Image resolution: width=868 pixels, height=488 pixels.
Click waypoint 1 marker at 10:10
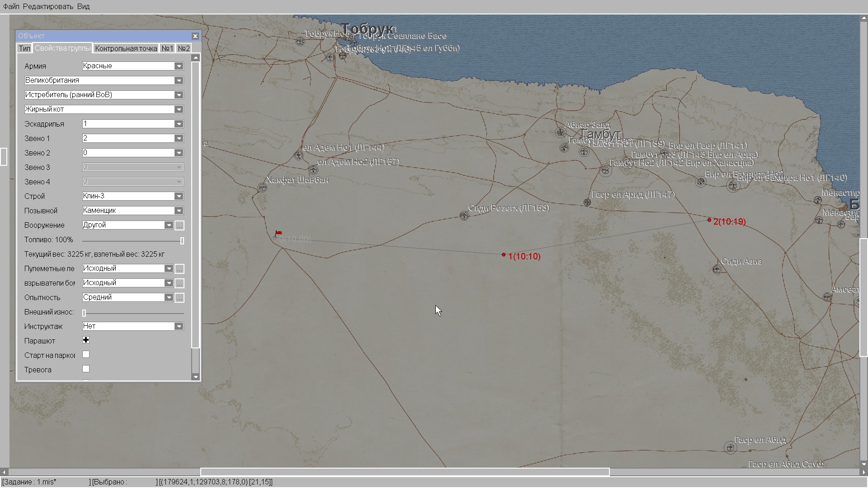coord(504,255)
